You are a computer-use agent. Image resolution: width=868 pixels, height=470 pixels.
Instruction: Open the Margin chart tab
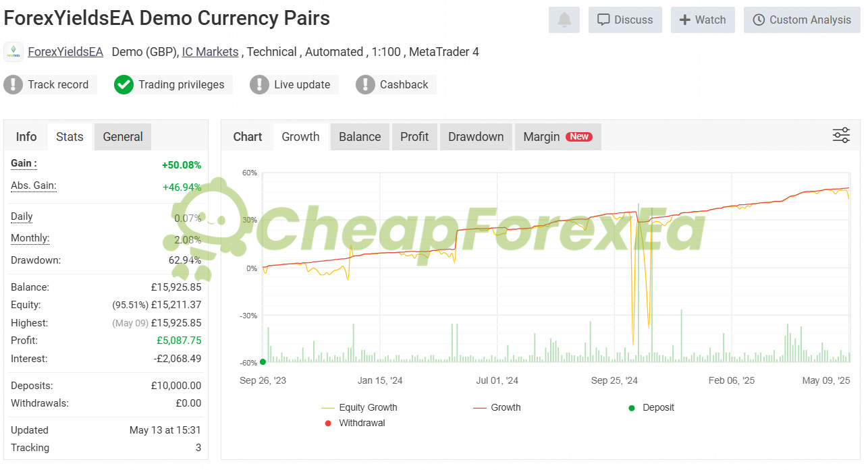[558, 137]
